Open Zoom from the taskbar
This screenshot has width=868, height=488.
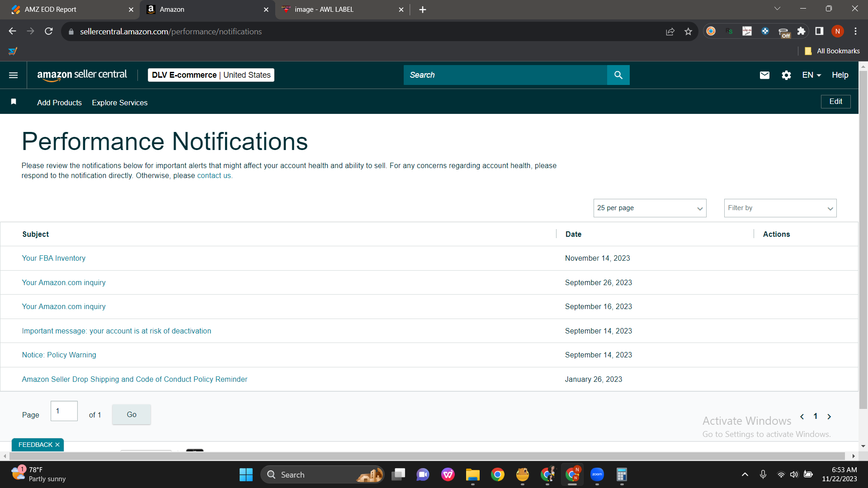[597, 474]
